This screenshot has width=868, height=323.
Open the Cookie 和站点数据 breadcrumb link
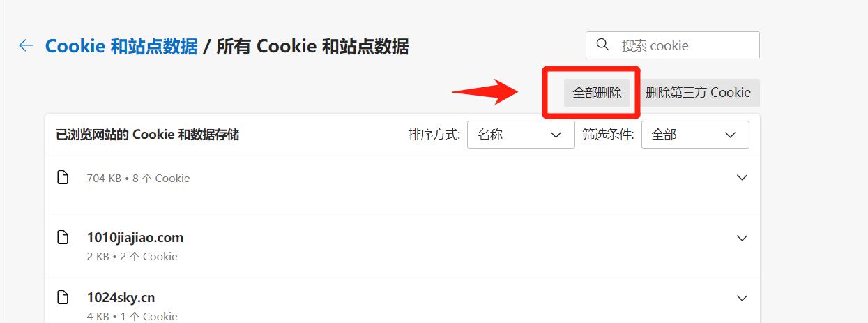coord(121,47)
